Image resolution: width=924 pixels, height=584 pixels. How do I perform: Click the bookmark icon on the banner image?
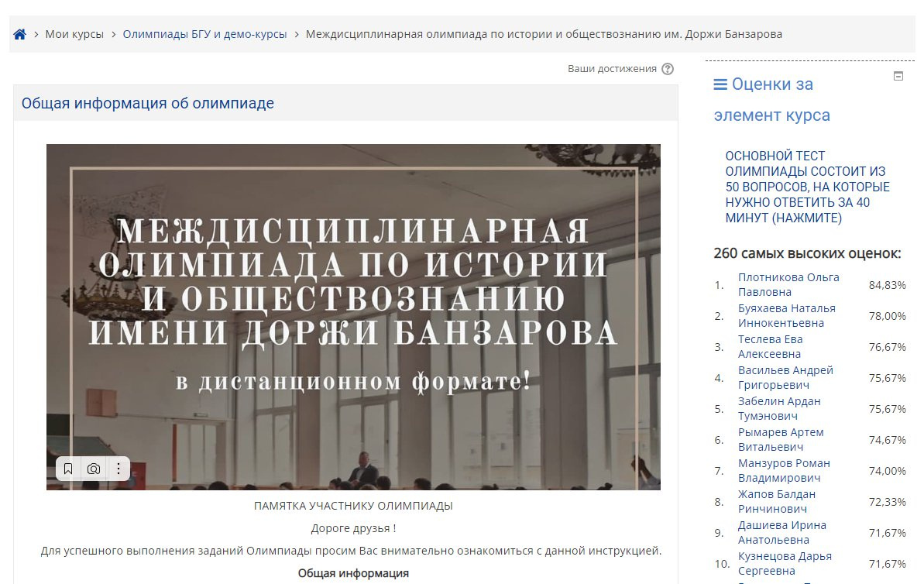(x=68, y=469)
